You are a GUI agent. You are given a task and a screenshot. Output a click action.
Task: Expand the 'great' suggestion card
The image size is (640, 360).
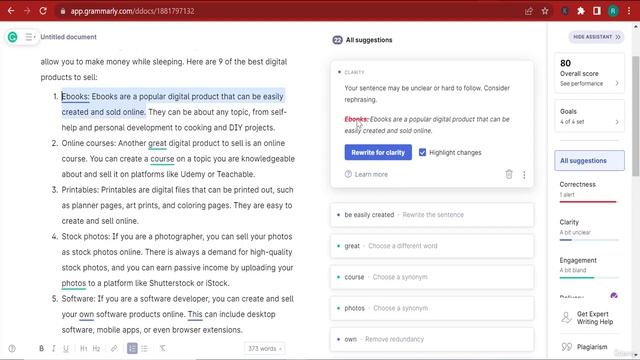[432, 246]
